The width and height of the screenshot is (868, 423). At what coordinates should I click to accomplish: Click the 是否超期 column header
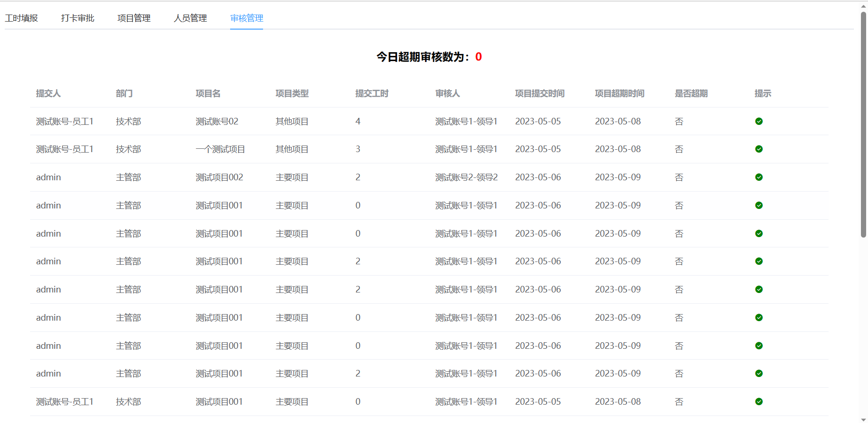point(690,93)
